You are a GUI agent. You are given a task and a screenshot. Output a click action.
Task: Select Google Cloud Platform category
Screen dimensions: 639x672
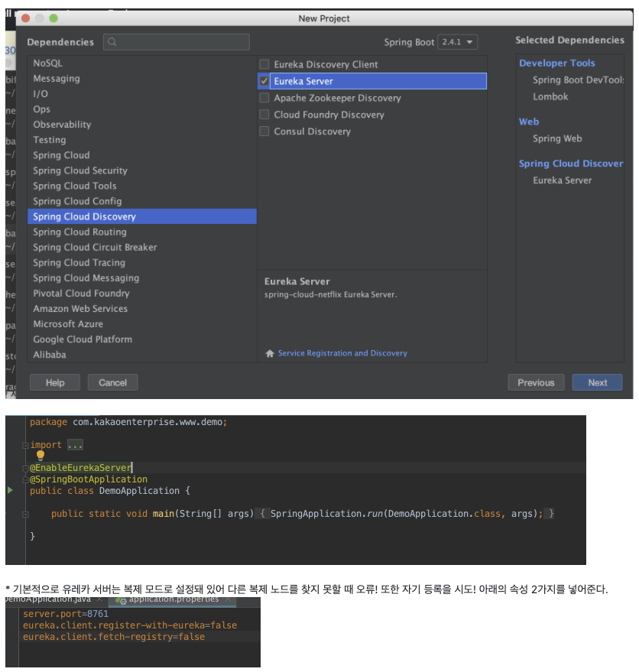(142, 339)
